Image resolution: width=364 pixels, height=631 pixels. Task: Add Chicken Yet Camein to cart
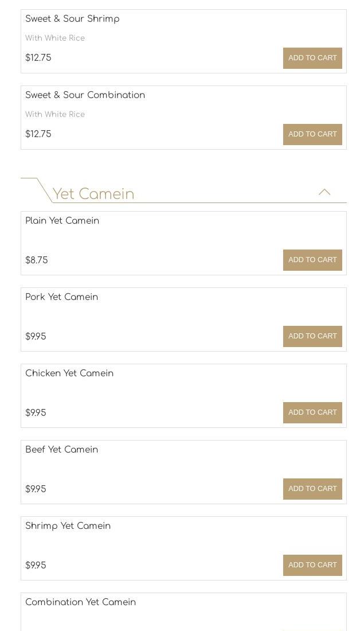pyautogui.click(x=312, y=412)
